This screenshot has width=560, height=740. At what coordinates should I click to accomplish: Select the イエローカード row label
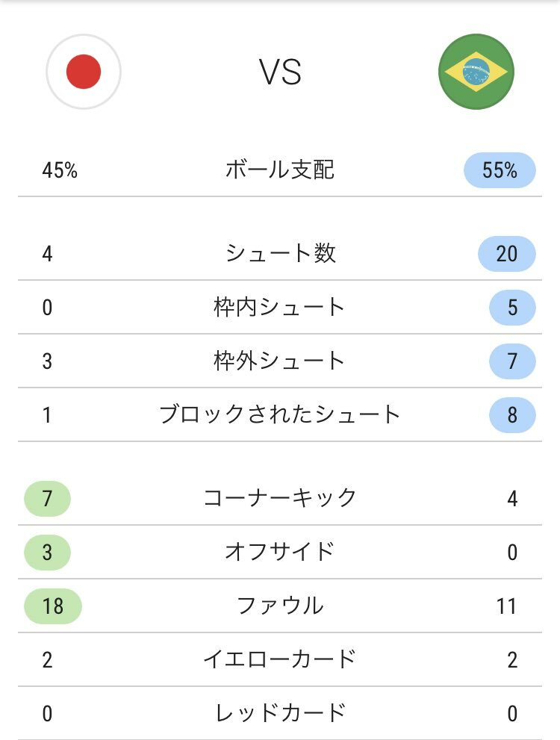[280, 659]
